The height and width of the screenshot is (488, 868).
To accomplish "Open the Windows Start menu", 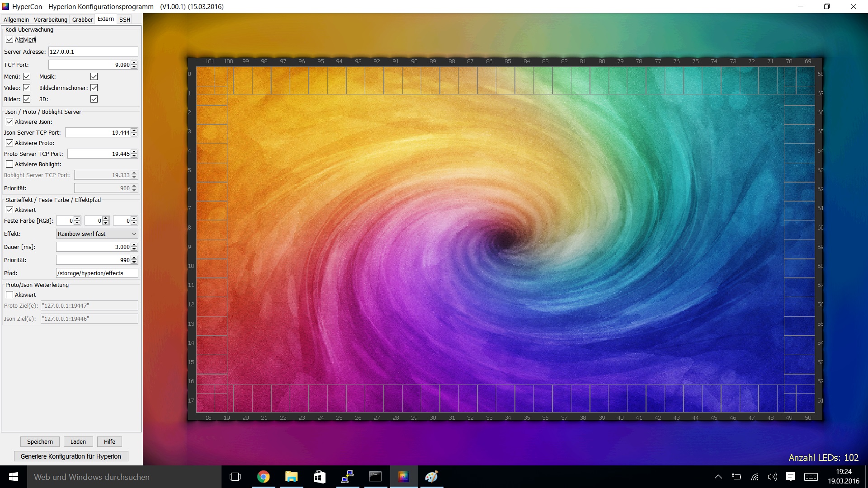I will tap(13, 477).
